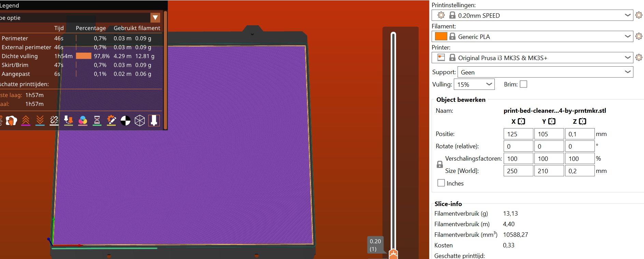Open the Generic PLA filament dropdown
The image size is (644, 259).
[532, 36]
